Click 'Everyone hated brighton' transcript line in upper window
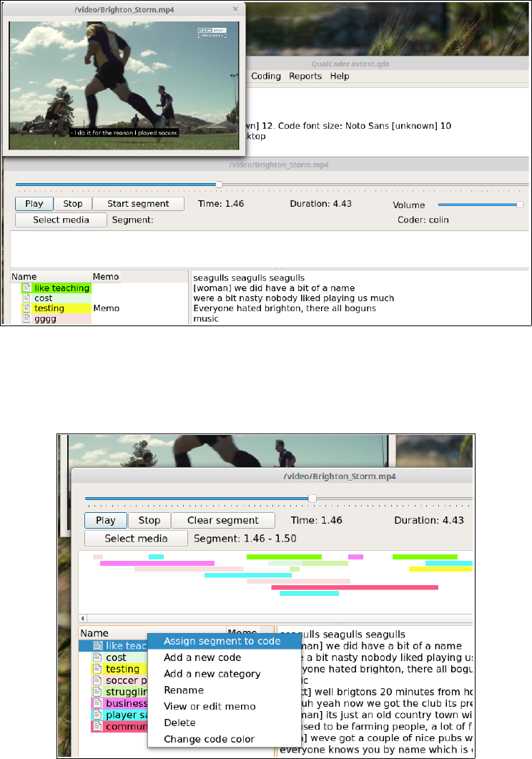This screenshot has height=759, width=532. [285, 308]
